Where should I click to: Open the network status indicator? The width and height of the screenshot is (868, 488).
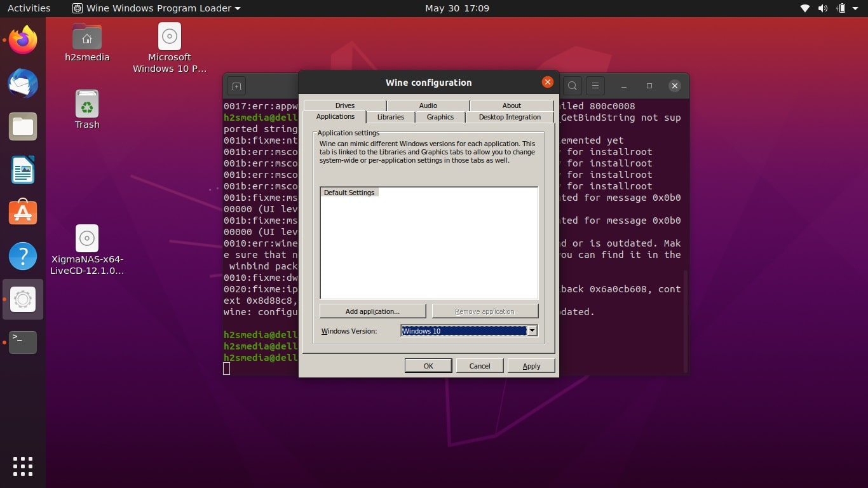805,8
